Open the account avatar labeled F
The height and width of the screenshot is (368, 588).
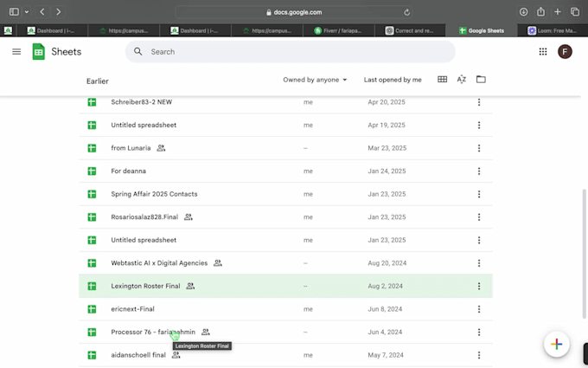(x=565, y=51)
